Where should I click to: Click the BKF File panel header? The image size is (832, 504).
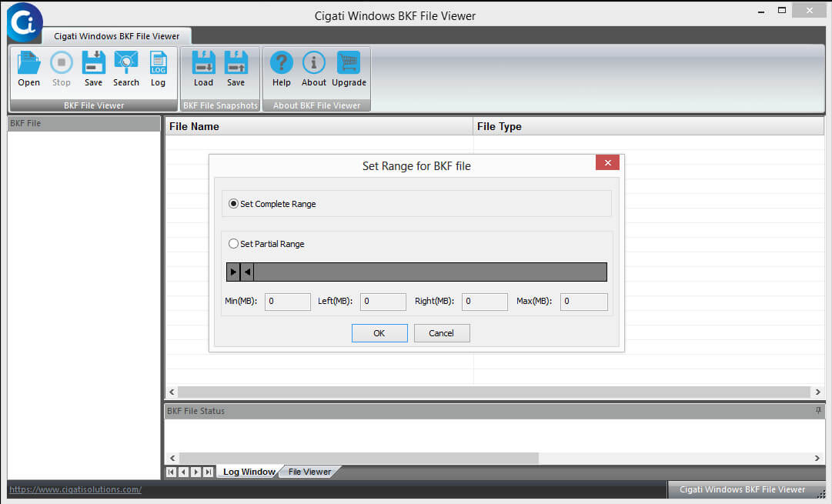click(84, 123)
